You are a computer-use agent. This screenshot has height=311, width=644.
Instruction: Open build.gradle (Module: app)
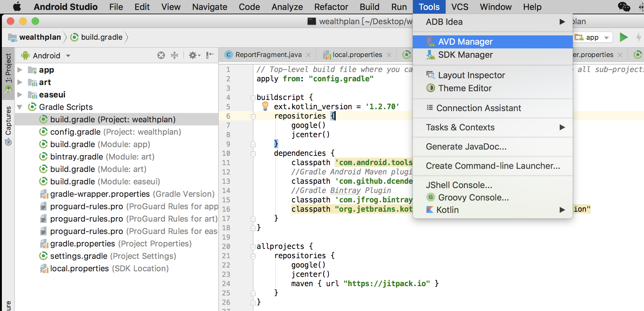117,144
